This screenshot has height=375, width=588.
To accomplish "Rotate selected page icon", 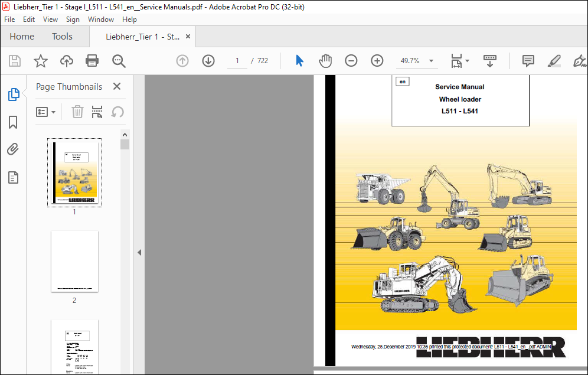I will tap(117, 112).
